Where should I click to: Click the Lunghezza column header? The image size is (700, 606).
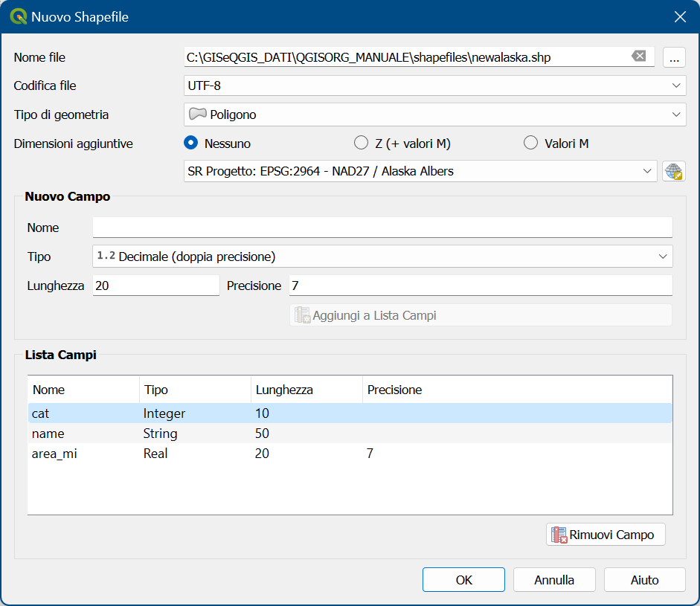(x=306, y=390)
